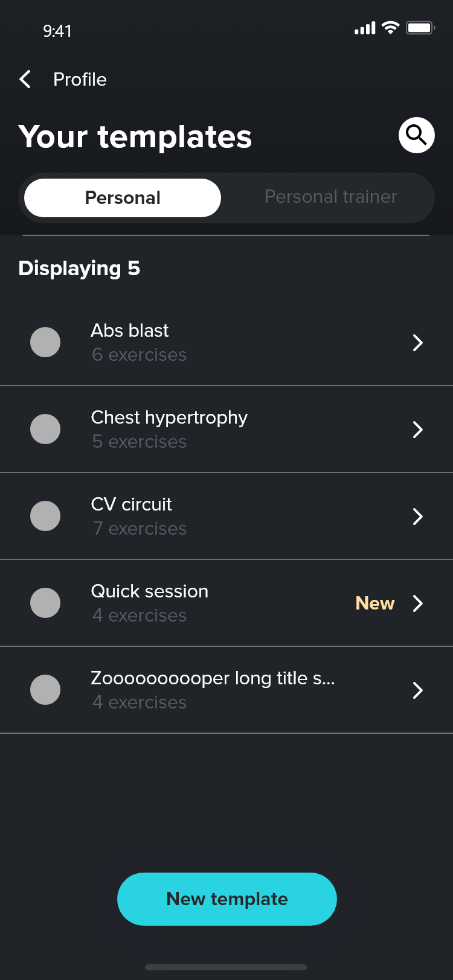Expand CV circuit with right chevron
Viewport: 453px width, 980px height.
click(x=417, y=517)
